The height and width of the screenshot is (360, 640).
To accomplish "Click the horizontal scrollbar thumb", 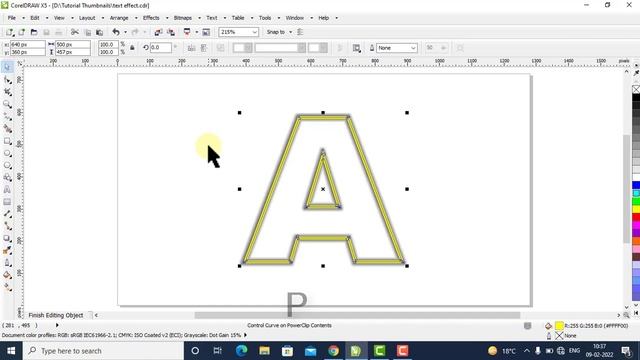I will click(357, 315).
